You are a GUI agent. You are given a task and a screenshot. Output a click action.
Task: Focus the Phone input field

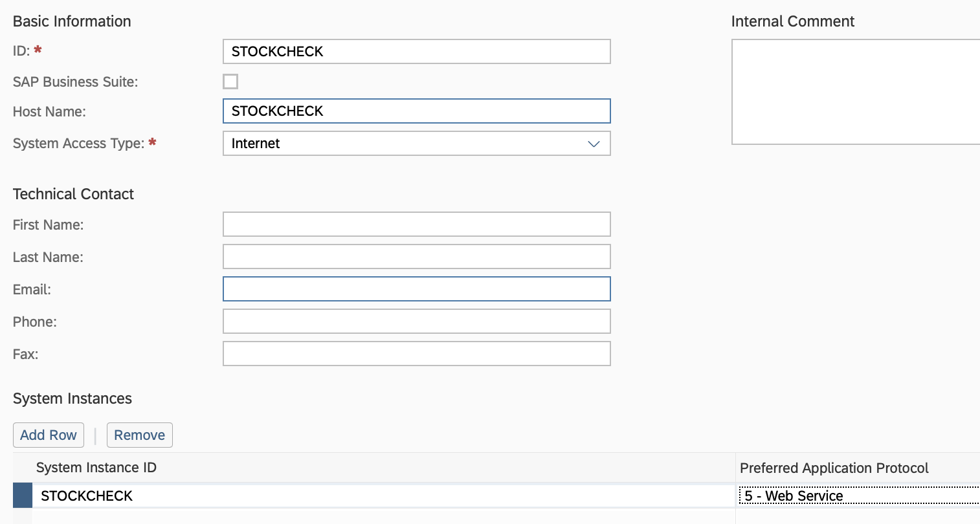point(416,322)
